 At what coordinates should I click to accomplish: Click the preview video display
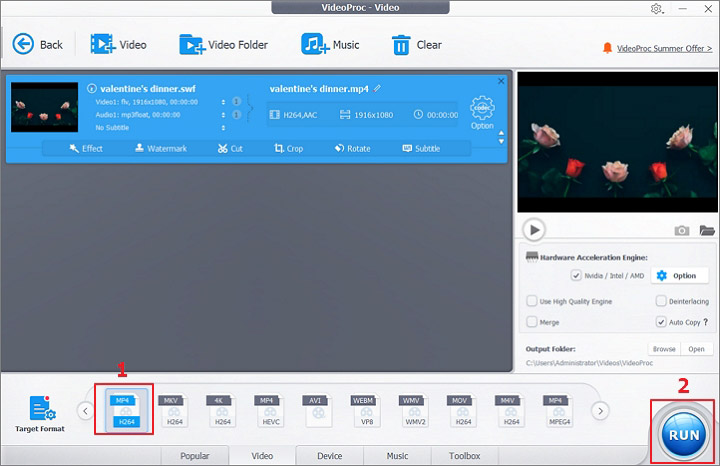click(618, 142)
